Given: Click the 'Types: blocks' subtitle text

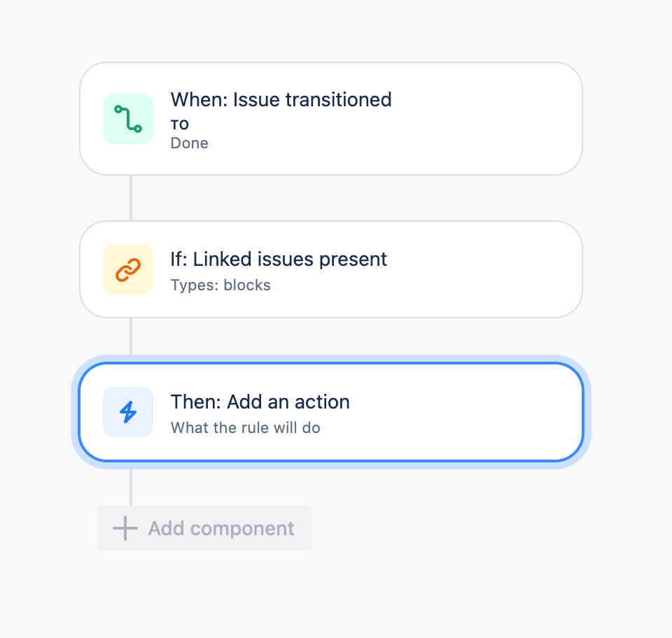Looking at the screenshot, I should 220,285.
